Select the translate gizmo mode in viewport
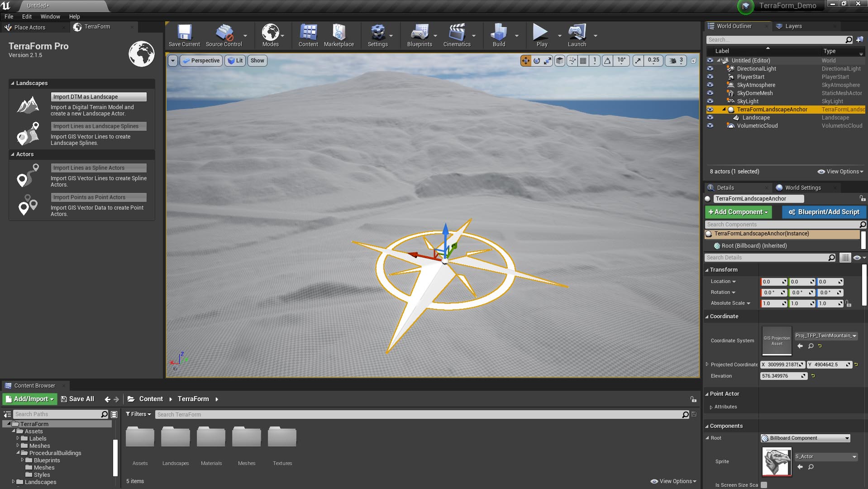 [525, 61]
